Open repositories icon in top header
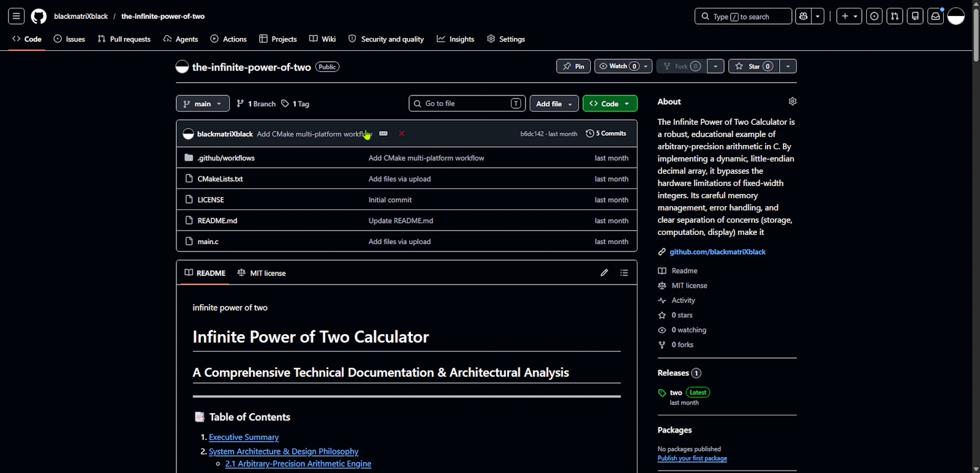 [915, 17]
